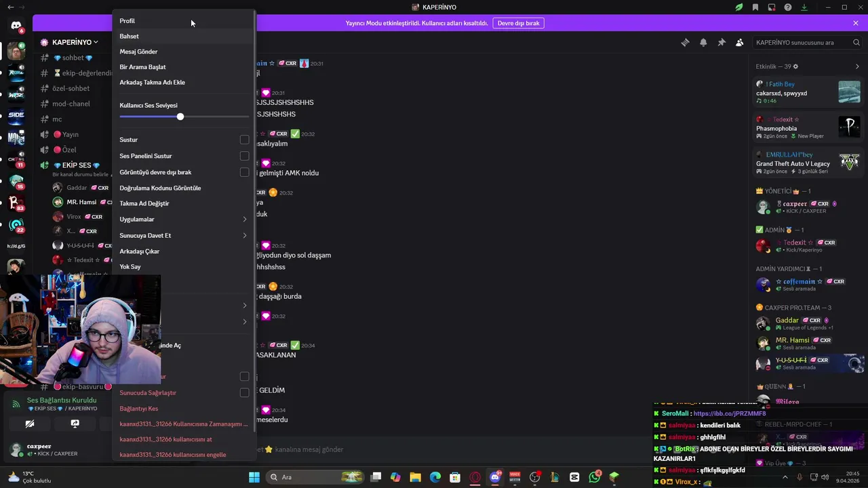This screenshot has height=488, width=868.
Task: Open Discord app on the taskbar
Action: point(495,477)
